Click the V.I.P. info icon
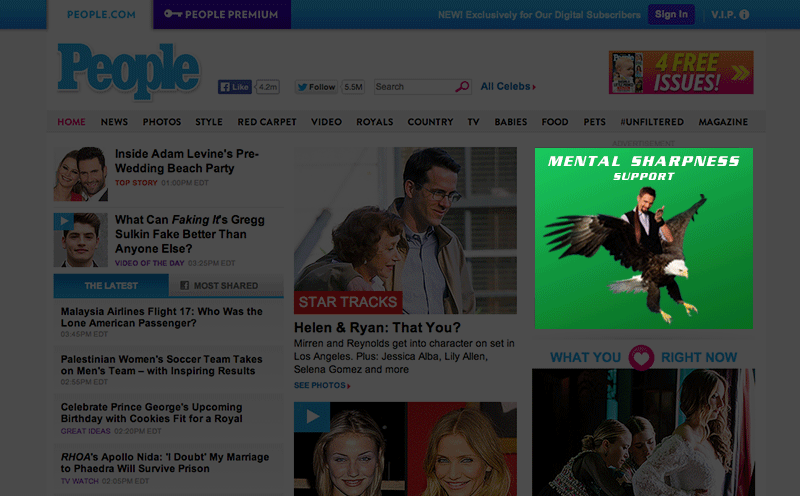The height and width of the screenshot is (496, 800). 744,15
